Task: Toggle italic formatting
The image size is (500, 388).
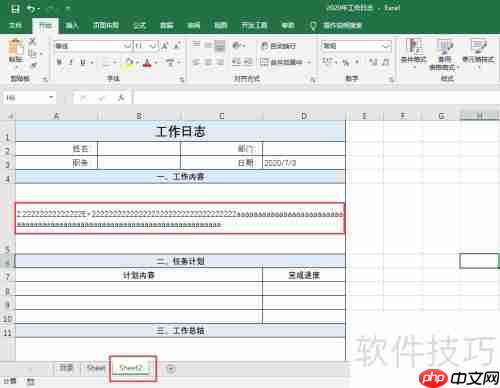Action: tap(71, 62)
